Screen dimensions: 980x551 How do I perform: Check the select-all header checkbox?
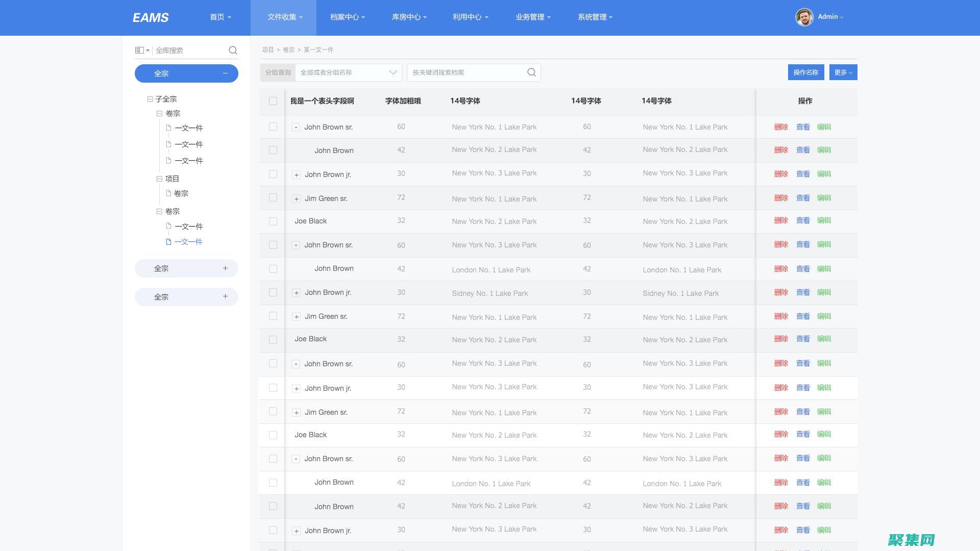(273, 101)
